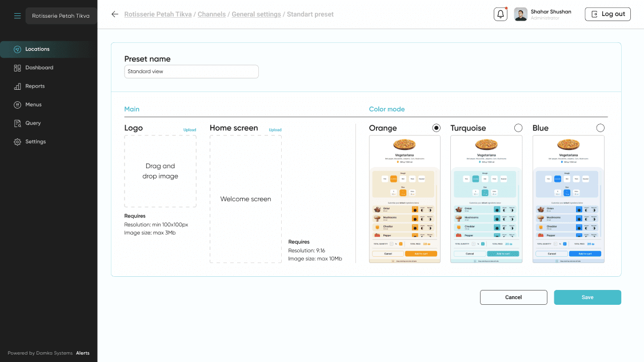This screenshot has height=362, width=644.
Task: Click the Cancel button
Action: [513, 297]
